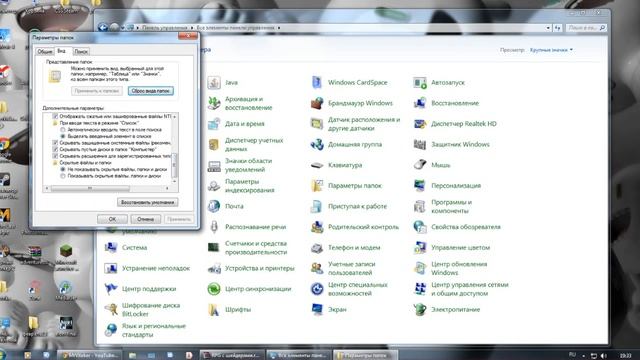640x360 pixels.
Task: Toggle Скрывать защищенные системные файлы checkbox
Action: tap(55, 143)
